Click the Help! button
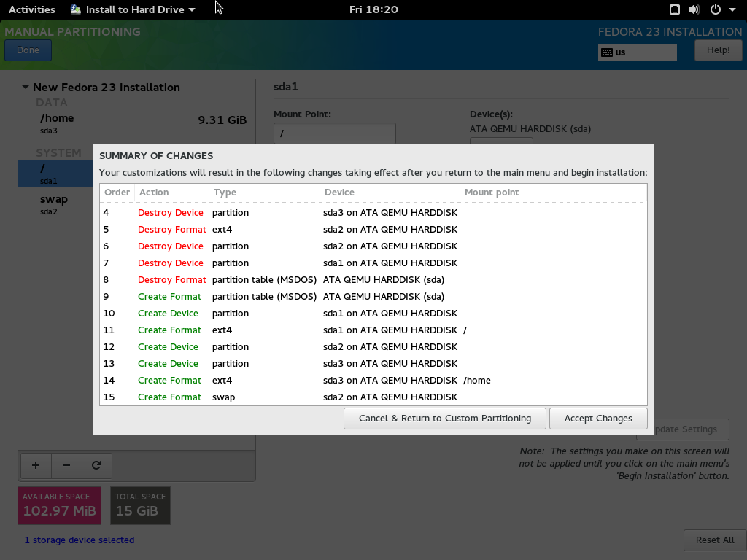The height and width of the screenshot is (560, 747). [x=718, y=50]
